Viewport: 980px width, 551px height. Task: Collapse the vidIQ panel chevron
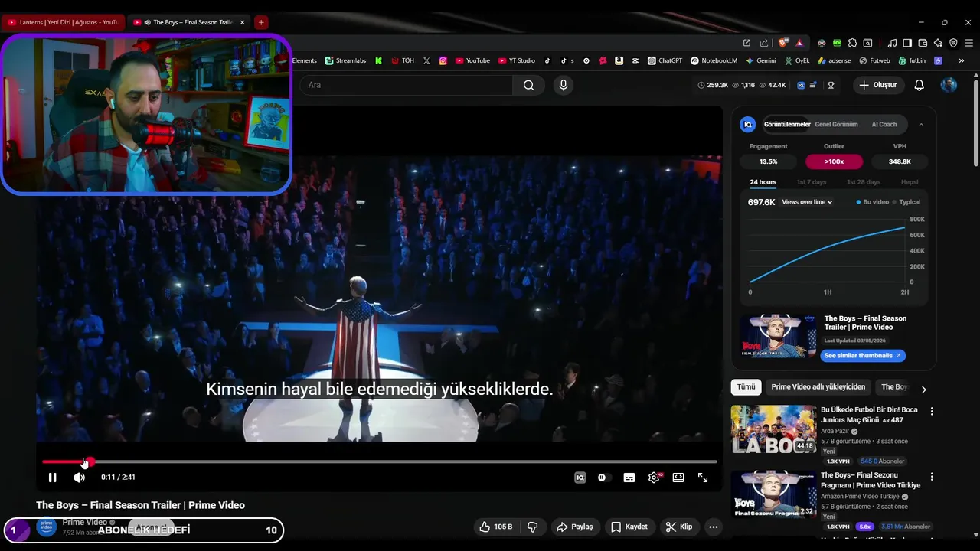(921, 124)
